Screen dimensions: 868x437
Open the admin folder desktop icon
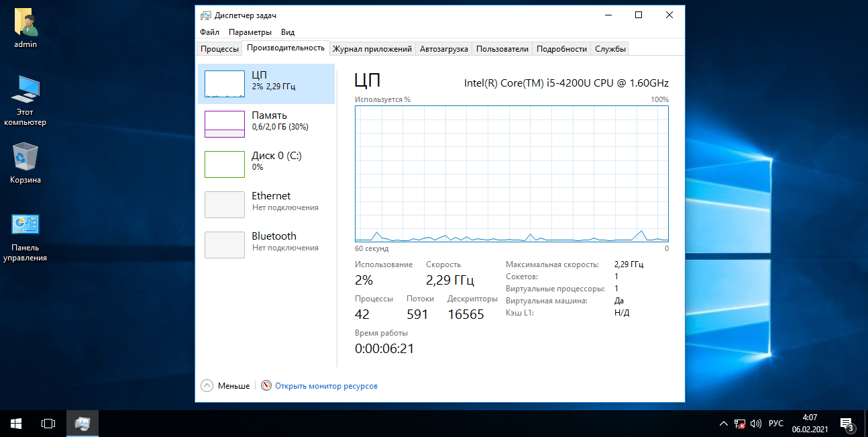25,28
